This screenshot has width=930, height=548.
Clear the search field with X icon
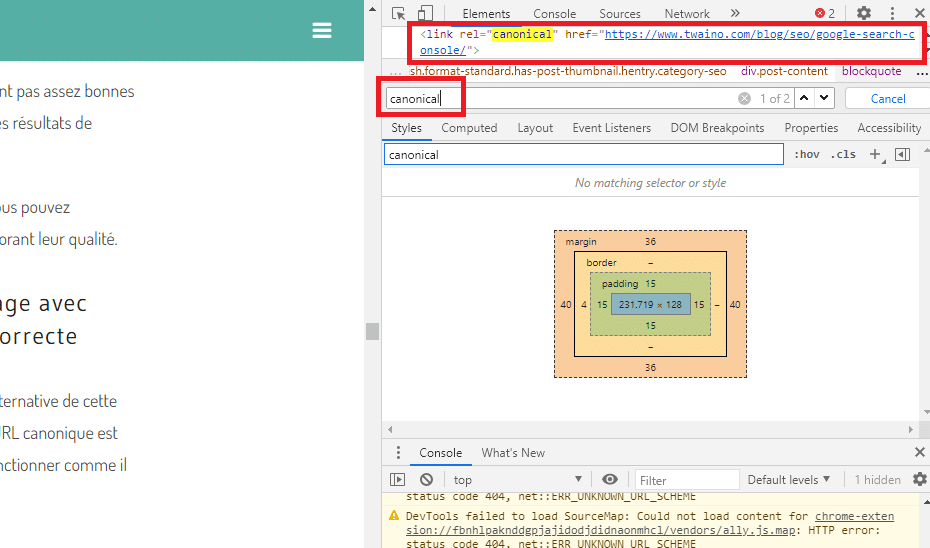(744, 98)
